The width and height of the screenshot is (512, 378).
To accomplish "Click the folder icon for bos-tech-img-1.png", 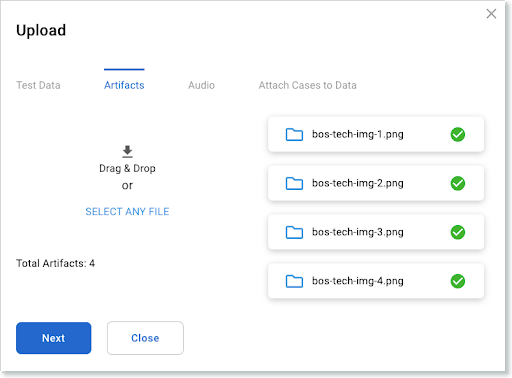I will coord(294,135).
